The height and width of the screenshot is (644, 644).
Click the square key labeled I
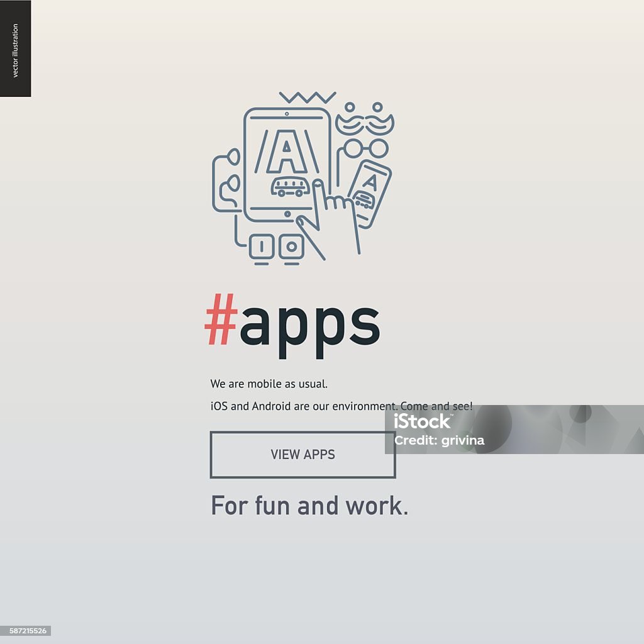262,247
